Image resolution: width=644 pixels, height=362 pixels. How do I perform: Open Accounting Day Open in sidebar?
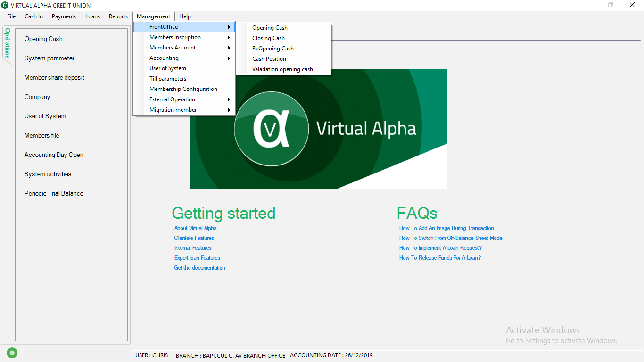54,155
